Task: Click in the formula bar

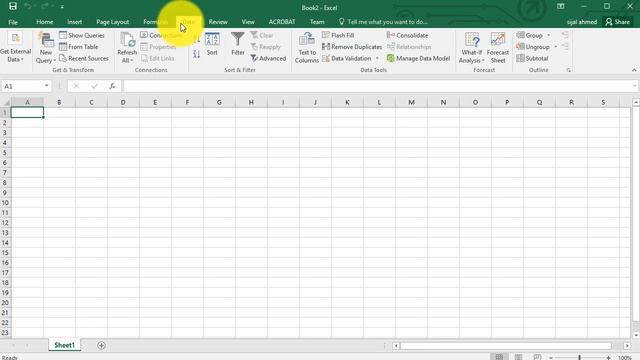Action: point(378,86)
